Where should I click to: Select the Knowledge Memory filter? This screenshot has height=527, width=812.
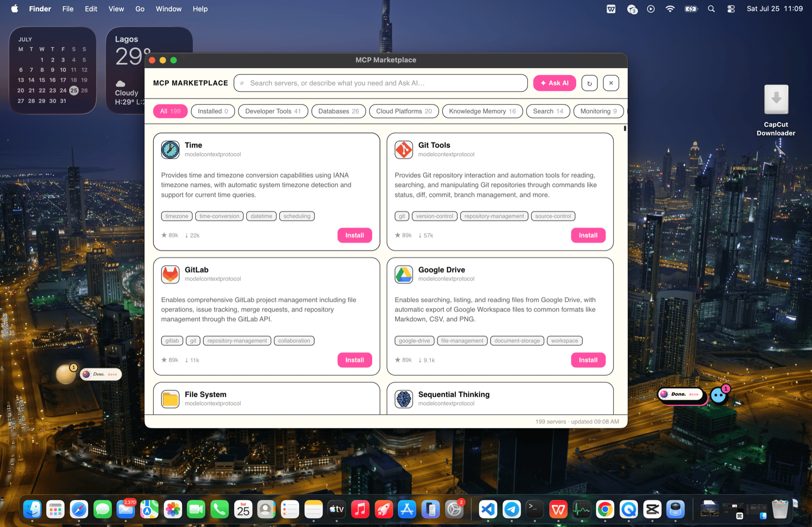pyautogui.click(x=482, y=111)
